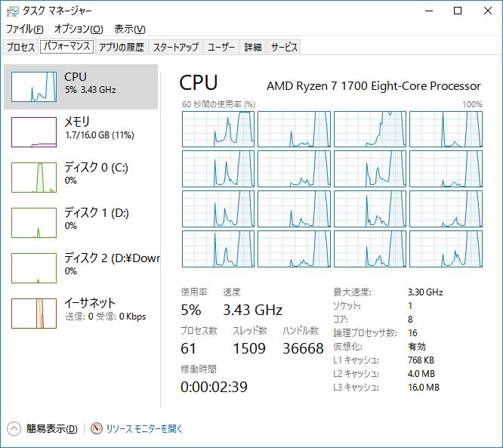Viewport: 503px width, 448px height.
Task: Click the 簡易表示 (Fewer details) button
Action: (x=51, y=428)
